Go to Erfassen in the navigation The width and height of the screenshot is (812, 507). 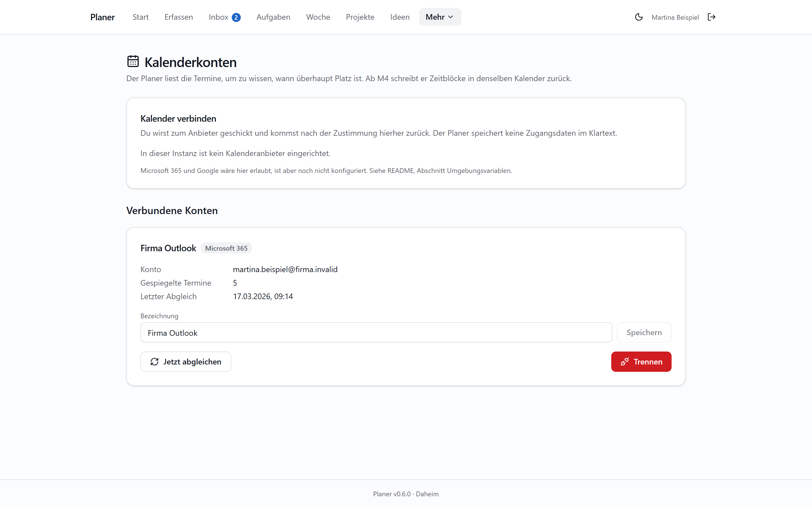[178, 17]
